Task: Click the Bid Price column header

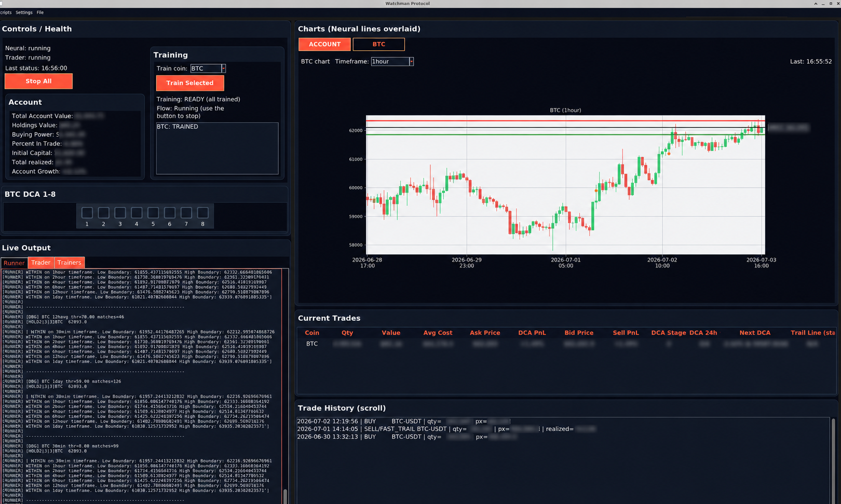Action: click(x=579, y=333)
